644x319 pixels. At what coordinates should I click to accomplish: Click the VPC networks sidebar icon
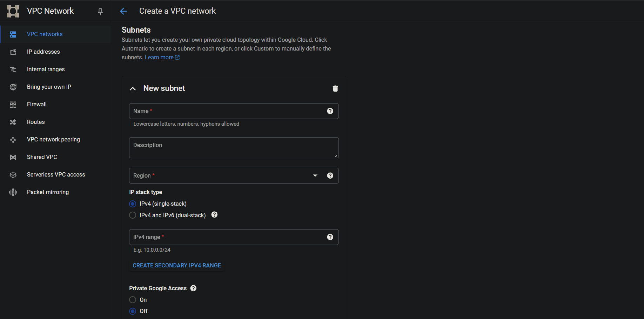[x=13, y=34]
